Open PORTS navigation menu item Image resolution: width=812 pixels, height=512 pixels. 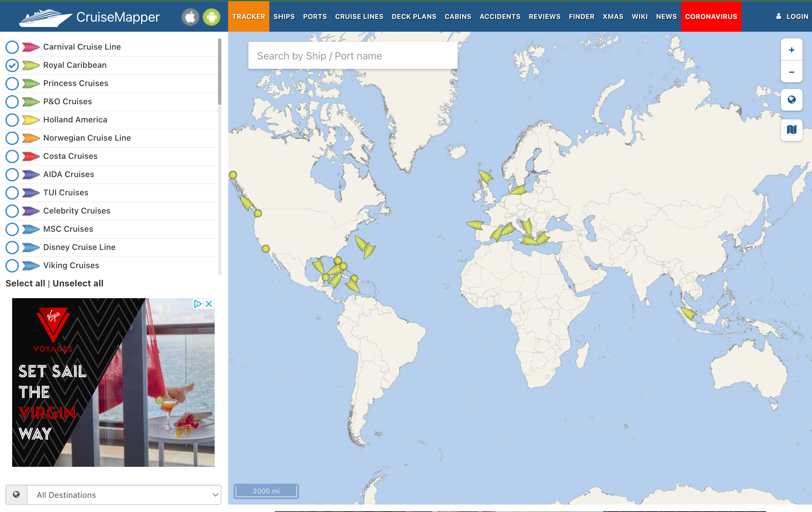point(315,16)
